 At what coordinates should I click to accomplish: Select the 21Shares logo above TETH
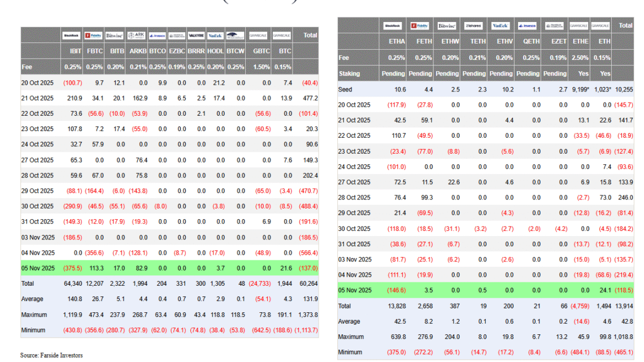473,26
